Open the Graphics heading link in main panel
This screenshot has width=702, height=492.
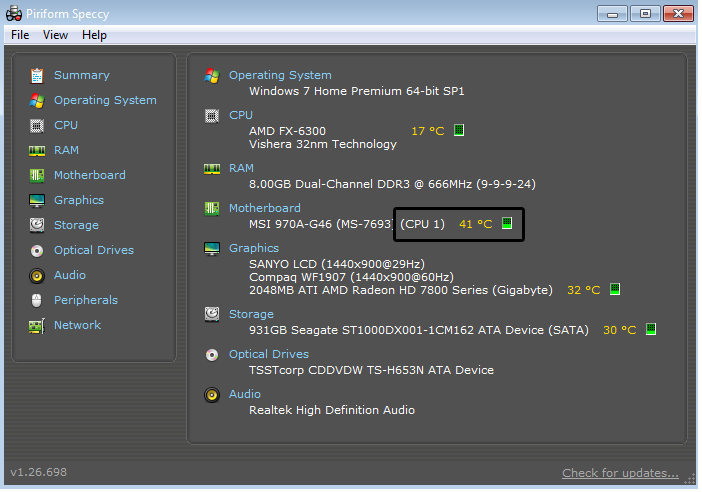[x=254, y=248]
